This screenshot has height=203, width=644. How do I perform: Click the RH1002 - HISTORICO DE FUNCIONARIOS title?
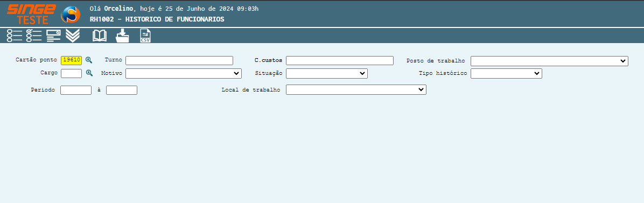coord(157,19)
